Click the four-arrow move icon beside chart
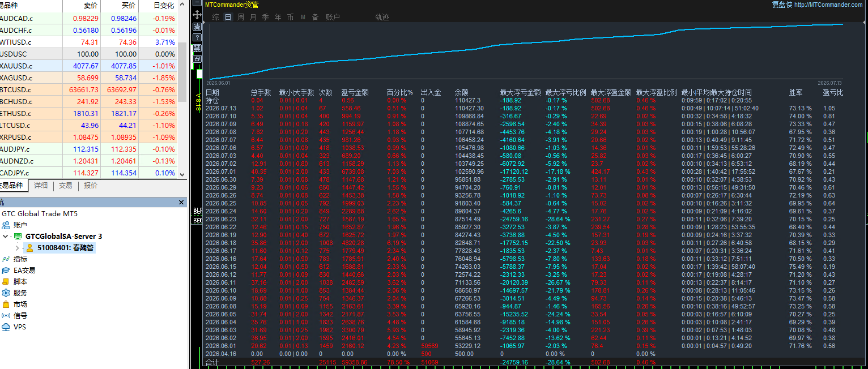 pos(197,15)
